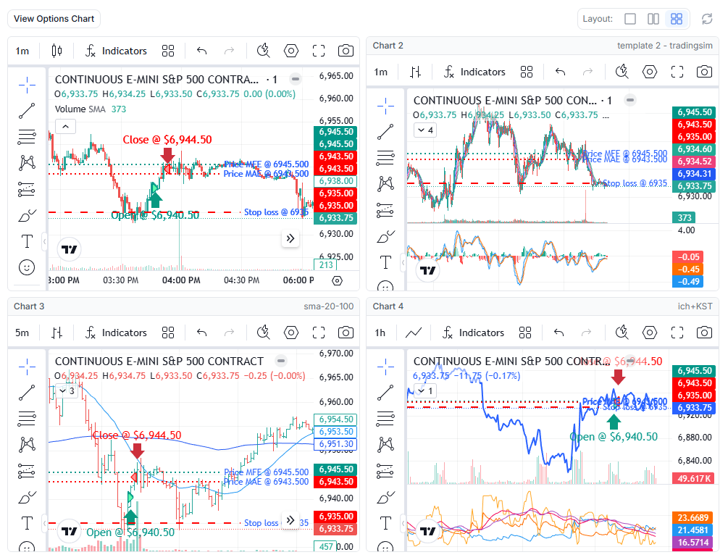Open Chart 3 settings via the gear icon
The height and width of the screenshot is (560, 728).
[x=290, y=333]
